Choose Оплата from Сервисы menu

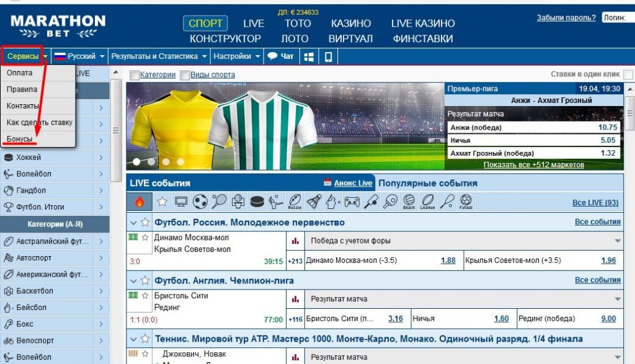pyautogui.click(x=19, y=73)
